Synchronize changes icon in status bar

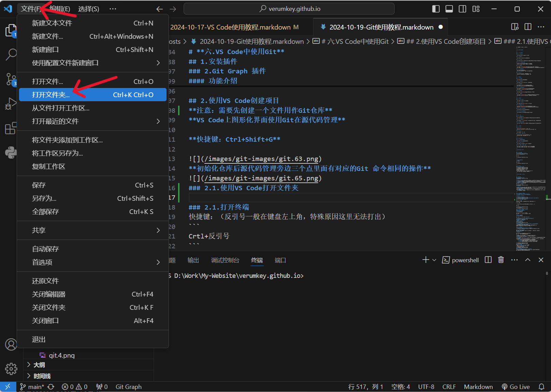pyautogui.click(x=51, y=387)
